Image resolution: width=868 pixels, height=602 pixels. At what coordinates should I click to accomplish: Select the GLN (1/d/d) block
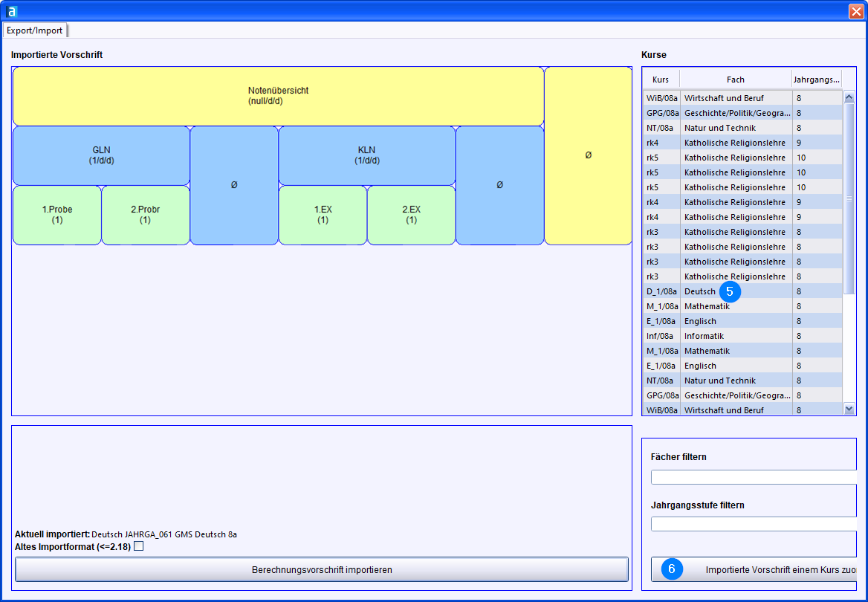click(101, 155)
